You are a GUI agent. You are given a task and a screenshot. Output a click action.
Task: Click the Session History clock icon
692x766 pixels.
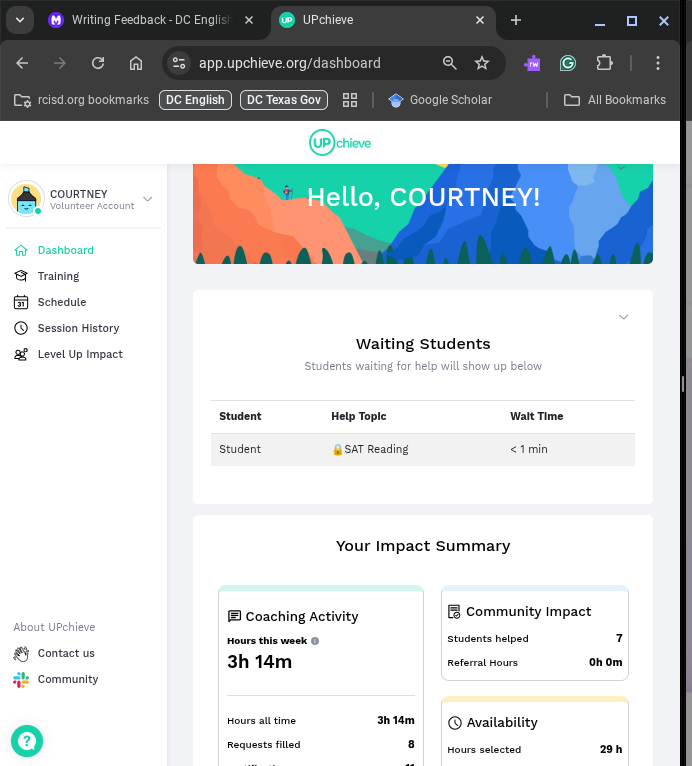tap(20, 328)
